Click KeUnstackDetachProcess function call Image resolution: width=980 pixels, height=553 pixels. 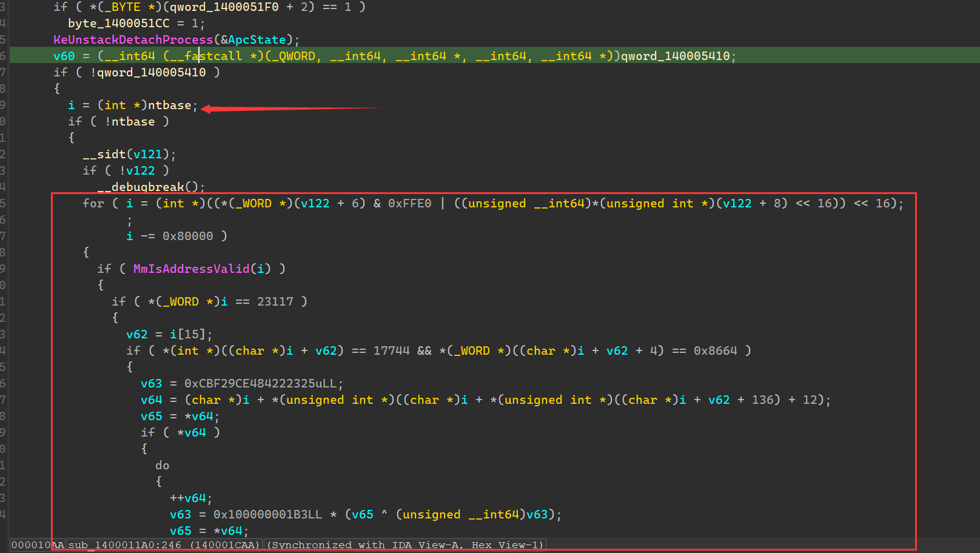click(x=133, y=39)
